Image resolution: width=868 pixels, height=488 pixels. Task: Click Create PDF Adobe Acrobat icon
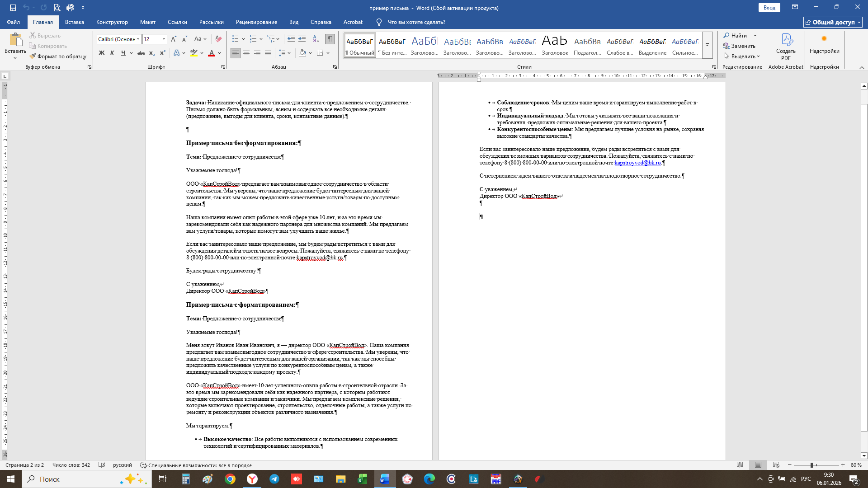click(x=786, y=46)
